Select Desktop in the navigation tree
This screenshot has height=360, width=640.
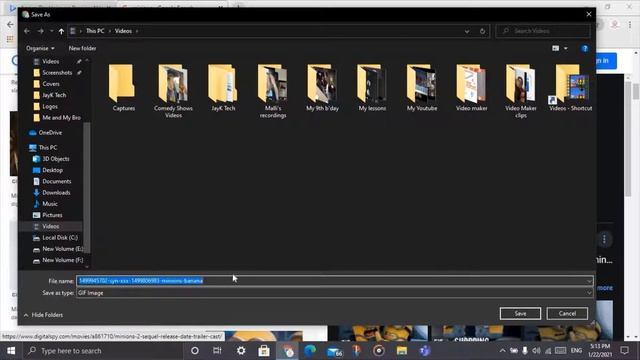(x=52, y=170)
